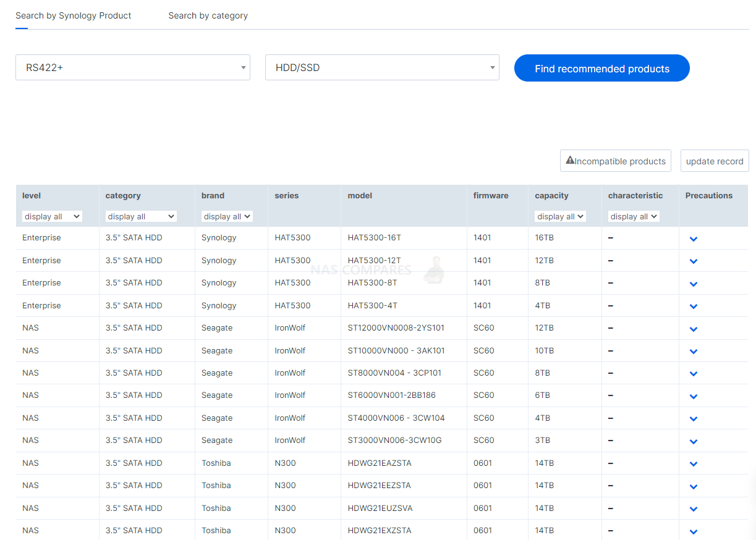Expand precautions for ST4000VN006 - 3CW104 row
756x540 pixels.
(x=694, y=419)
